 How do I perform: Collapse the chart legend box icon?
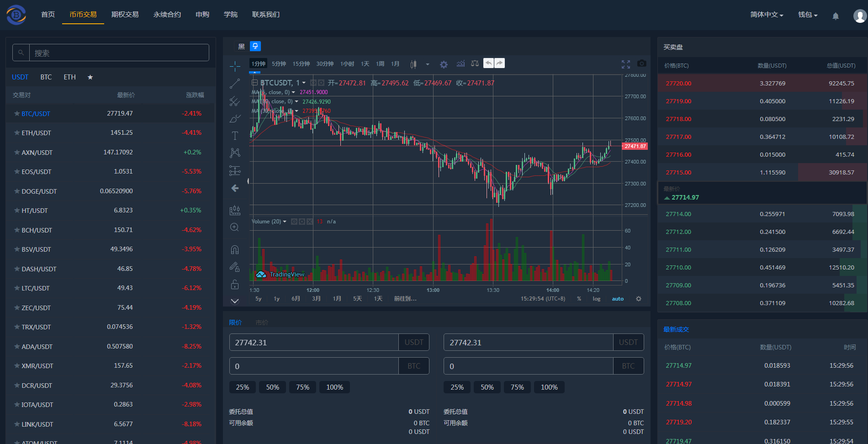(x=254, y=83)
